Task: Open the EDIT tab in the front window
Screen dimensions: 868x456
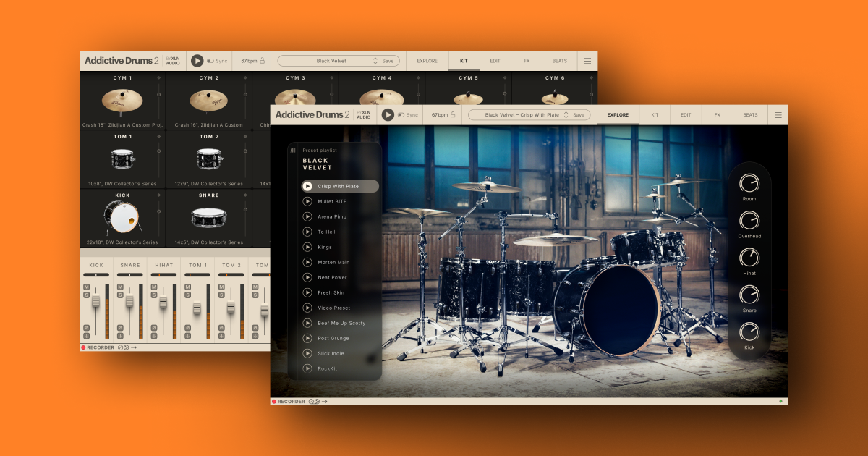Action: pyautogui.click(x=686, y=114)
